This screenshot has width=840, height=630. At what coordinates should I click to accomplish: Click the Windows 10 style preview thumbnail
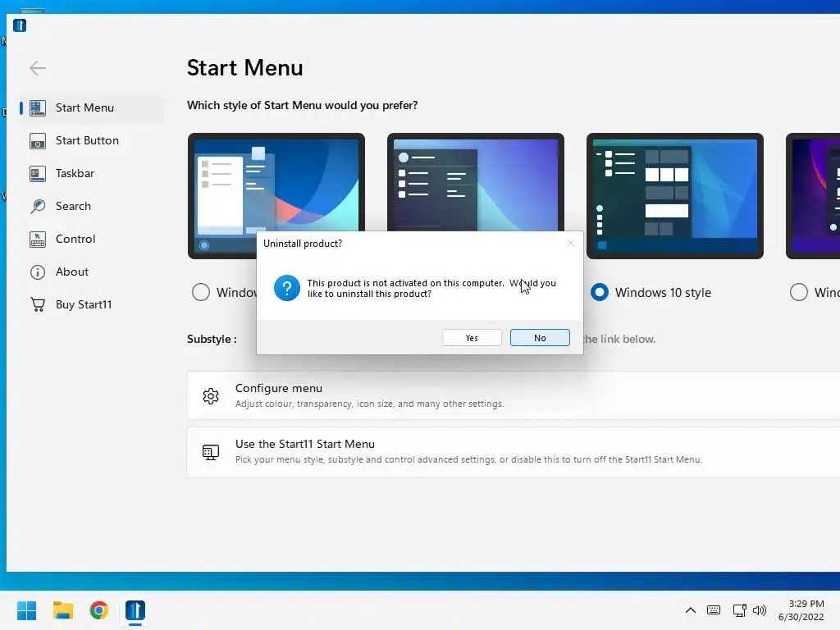click(675, 196)
